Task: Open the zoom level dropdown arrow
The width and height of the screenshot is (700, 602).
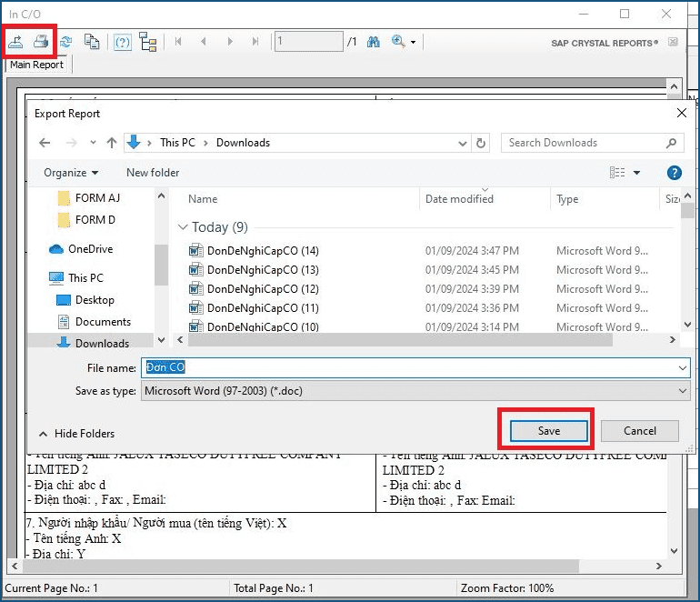Action: pos(413,43)
